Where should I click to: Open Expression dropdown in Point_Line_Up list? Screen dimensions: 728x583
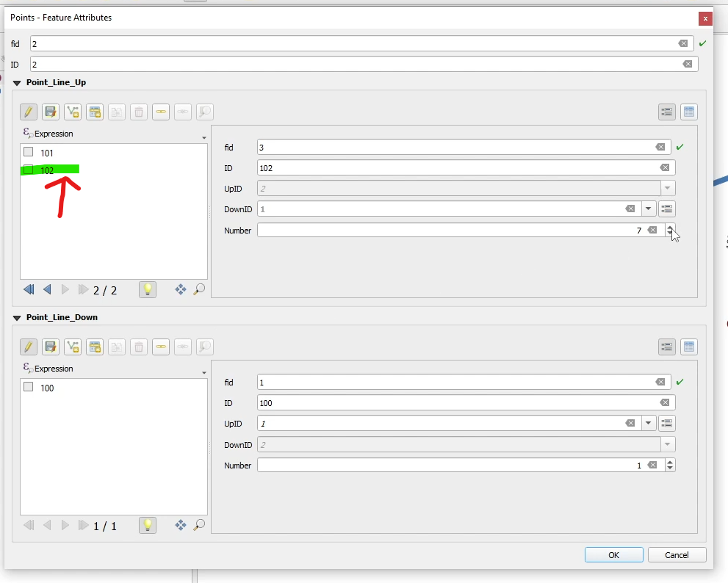coord(203,138)
